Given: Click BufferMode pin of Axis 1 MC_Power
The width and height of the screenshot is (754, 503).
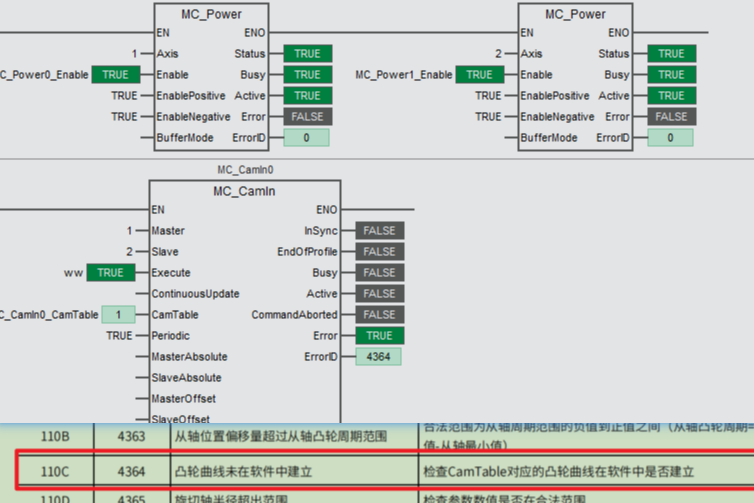Looking at the screenshot, I should tap(185, 138).
